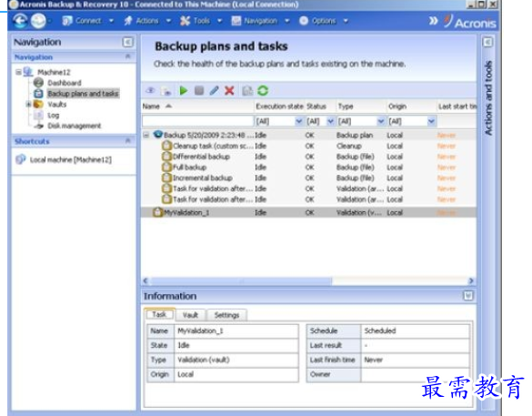The height and width of the screenshot is (416, 532).
Task: Click the Dashboard tree icon
Action: 38,83
